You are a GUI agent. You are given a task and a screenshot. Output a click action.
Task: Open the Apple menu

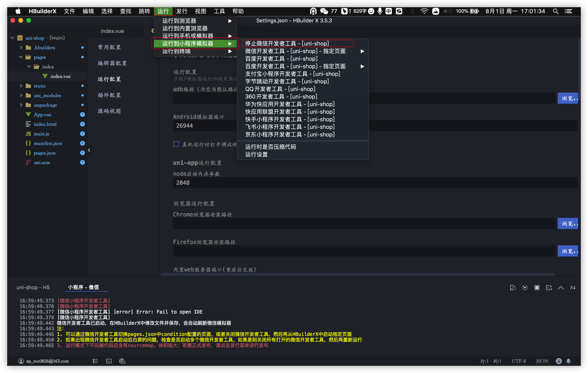[x=18, y=11]
